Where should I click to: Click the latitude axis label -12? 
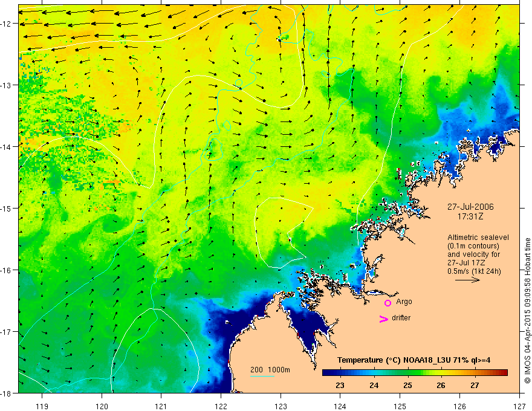[x=7, y=24]
